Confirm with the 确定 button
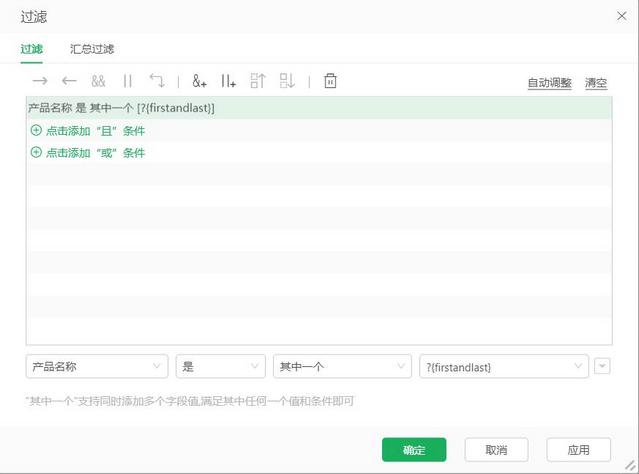This screenshot has height=474, width=639. (x=414, y=450)
